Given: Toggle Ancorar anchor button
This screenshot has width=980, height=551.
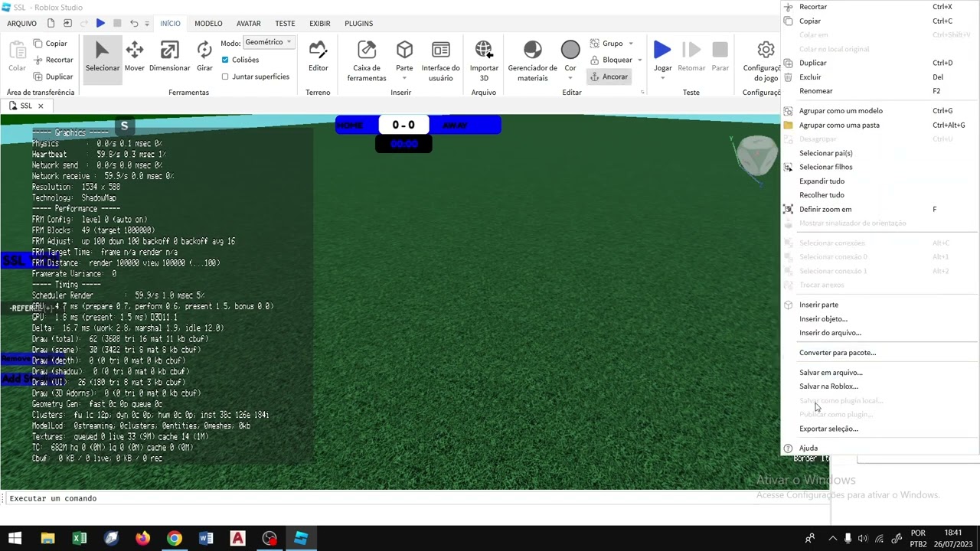Looking at the screenshot, I should point(609,77).
